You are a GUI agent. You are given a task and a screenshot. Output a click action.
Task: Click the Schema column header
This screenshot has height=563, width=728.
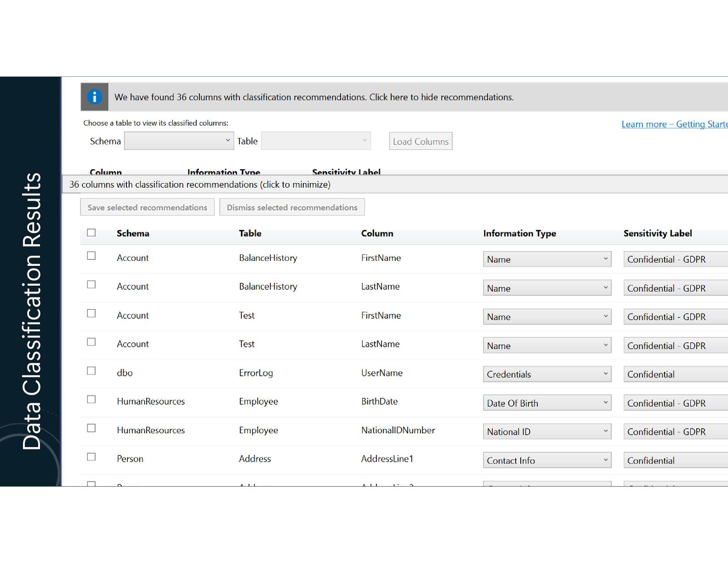[x=133, y=233]
